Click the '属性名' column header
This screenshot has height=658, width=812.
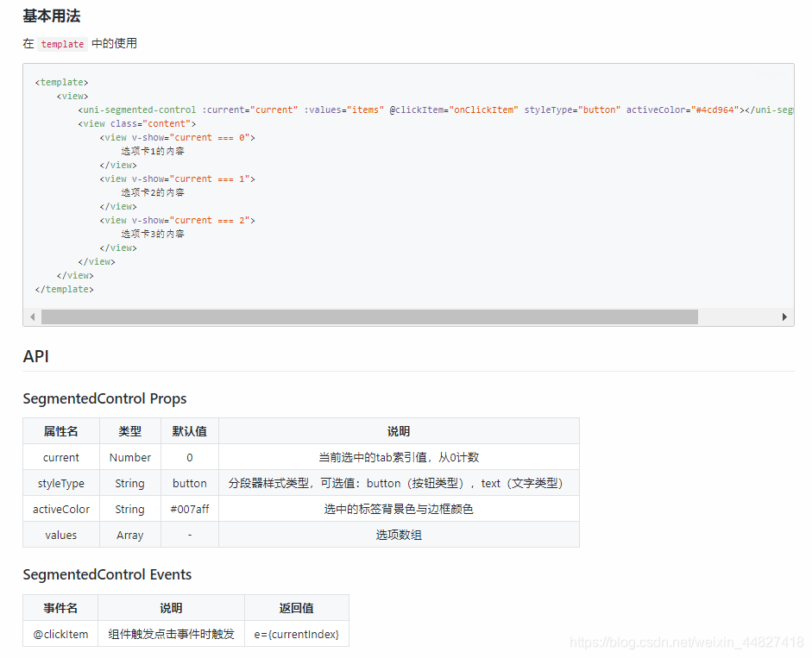tap(61, 431)
